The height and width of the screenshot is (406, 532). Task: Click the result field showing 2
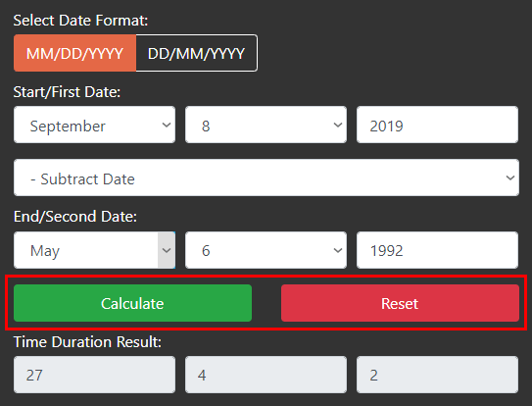(x=437, y=375)
